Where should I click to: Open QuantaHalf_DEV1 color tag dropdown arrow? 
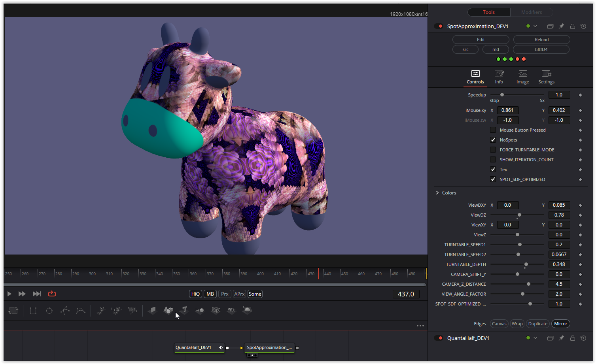coord(535,338)
